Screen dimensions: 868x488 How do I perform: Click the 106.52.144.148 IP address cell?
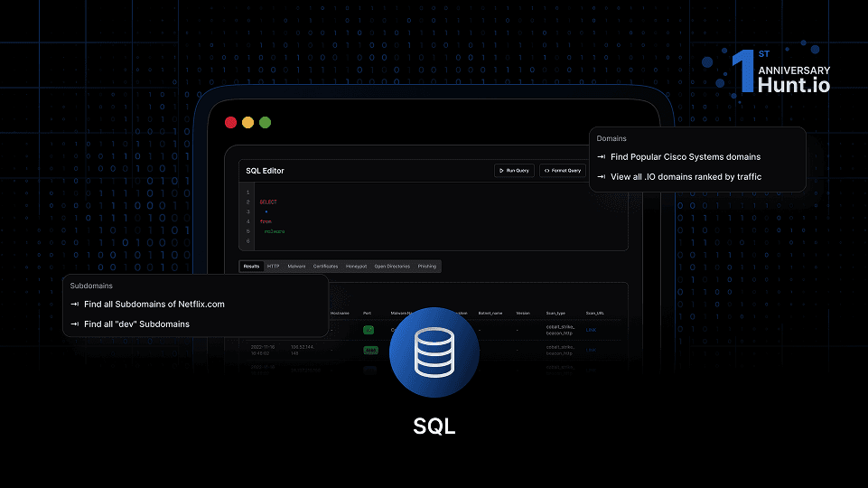303,350
